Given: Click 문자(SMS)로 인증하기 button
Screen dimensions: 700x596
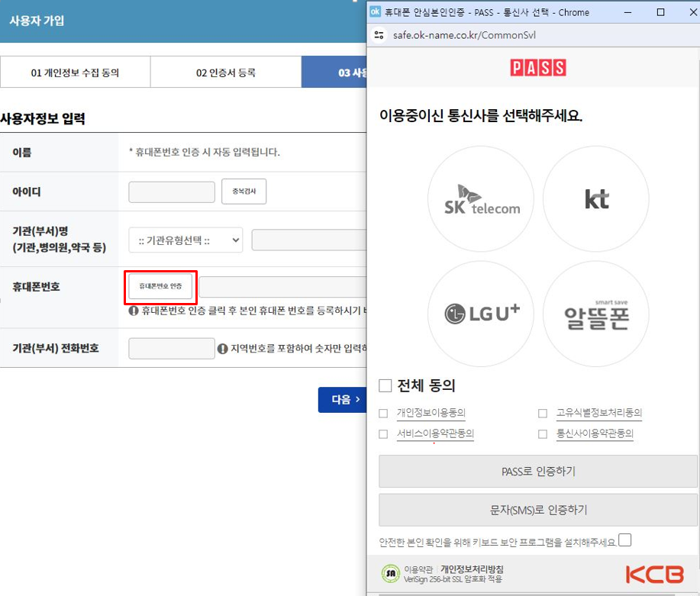Looking at the screenshot, I should tap(538, 510).
